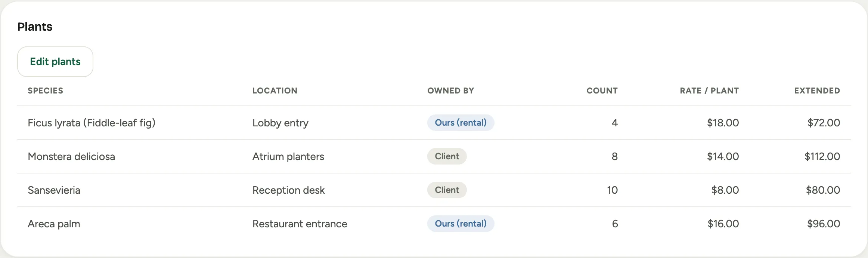
Task: Click the Restaurant entrance location text
Action: [300, 224]
